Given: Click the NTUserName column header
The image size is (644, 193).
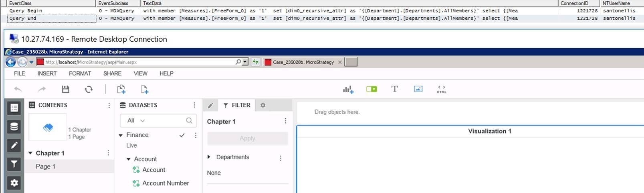Looking at the screenshot, I should click(x=622, y=3).
